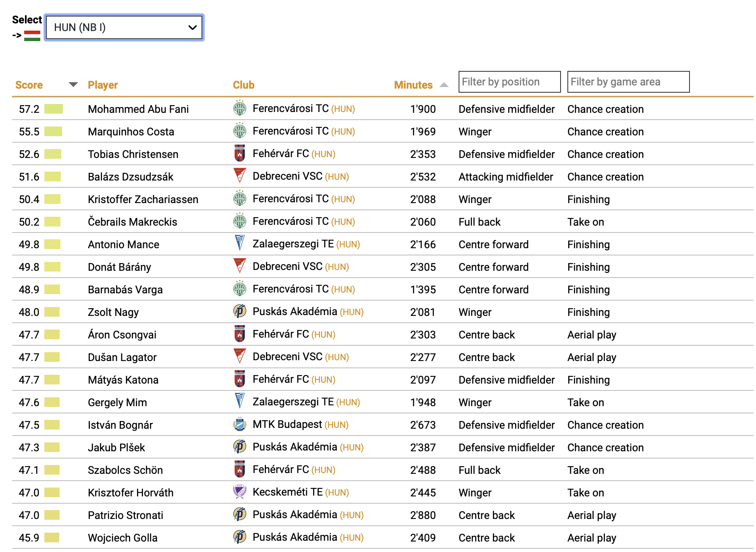Viewport: 756px width, 552px height.
Task: Click Fehérvár FC crest in Áron Csongvai row
Action: click(240, 334)
